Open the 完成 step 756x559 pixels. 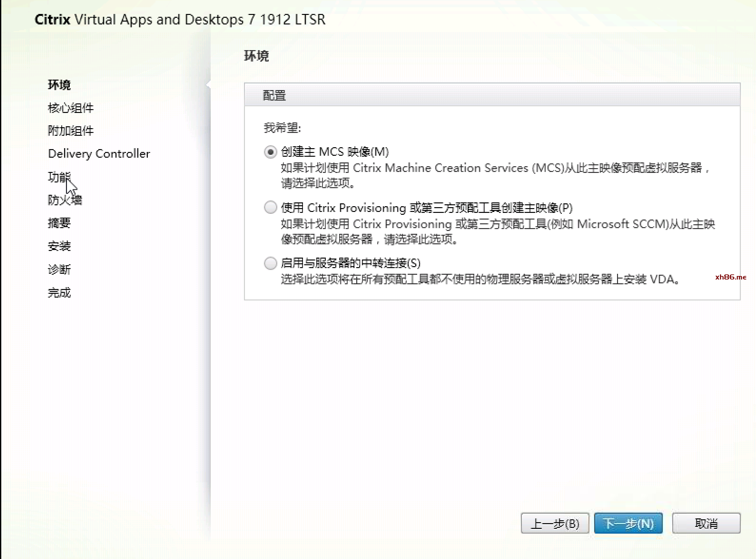(x=59, y=293)
